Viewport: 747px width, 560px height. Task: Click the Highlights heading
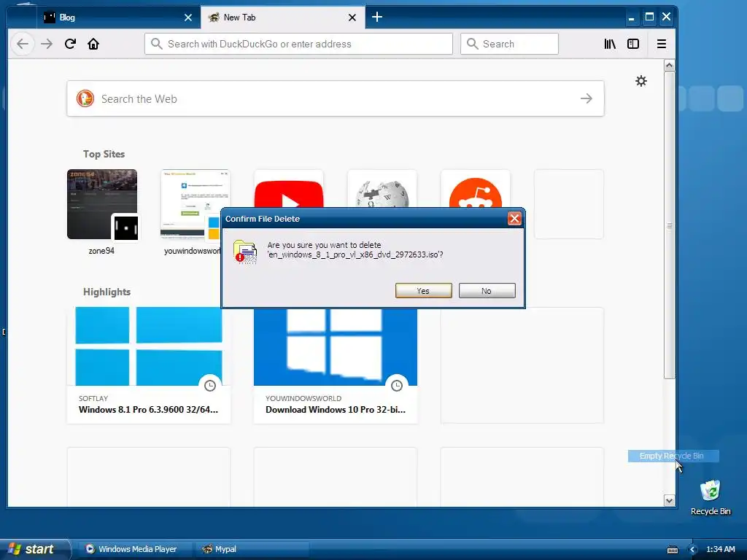pos(107,292)
